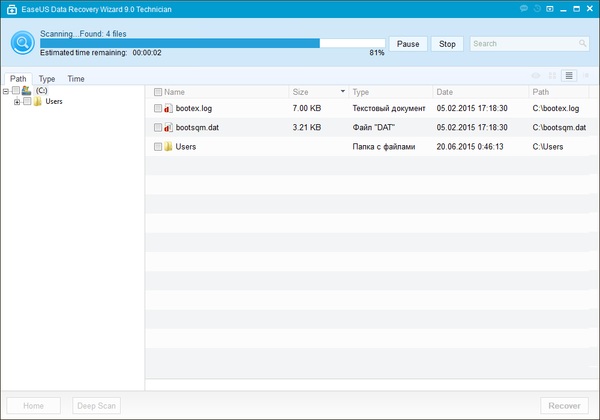Maximize the Data Recovery Wizard window
600x420 pixels.
(x=576, y=9)
